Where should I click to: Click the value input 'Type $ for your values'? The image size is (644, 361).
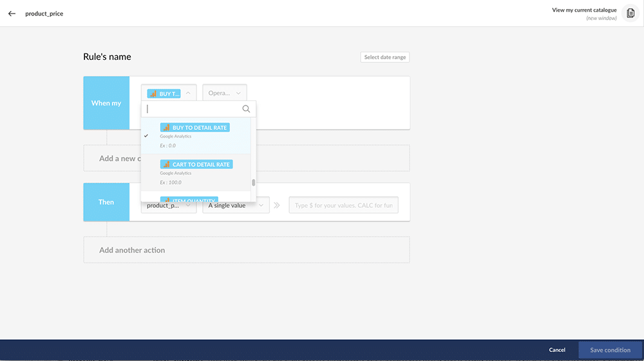pyautogui.click(x=343, y=205)
